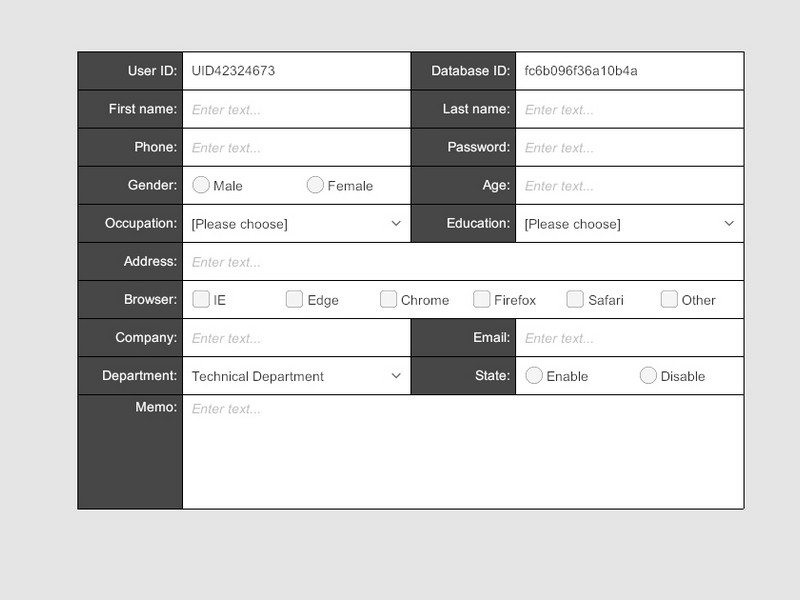Image resolution: width=800 pixels, height=600 pixels.
Task: Click the 'State:' label
Action: tap(492, 376)
